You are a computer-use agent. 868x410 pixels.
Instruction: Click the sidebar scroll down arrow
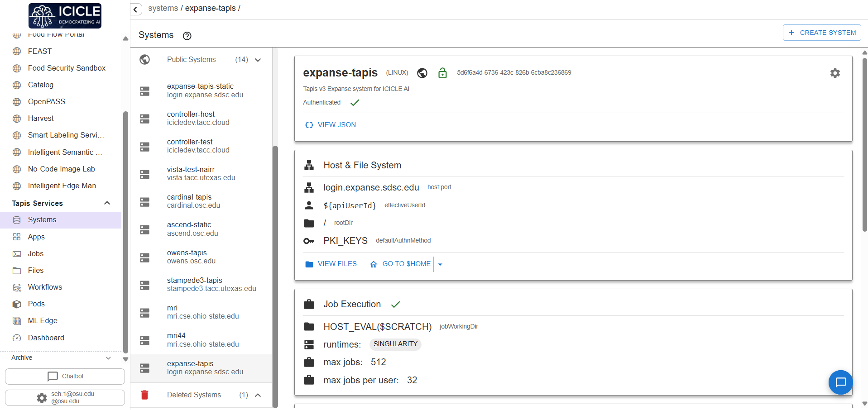coord(125,359)
